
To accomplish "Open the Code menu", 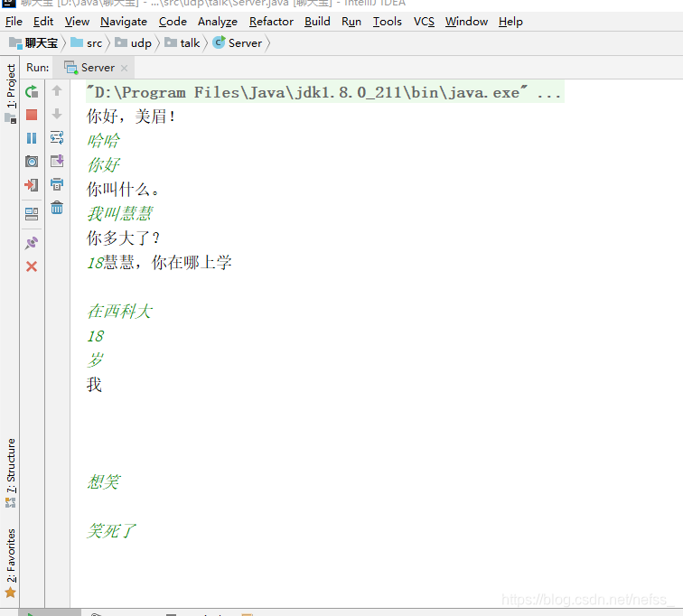I will (x=173, y=22).
